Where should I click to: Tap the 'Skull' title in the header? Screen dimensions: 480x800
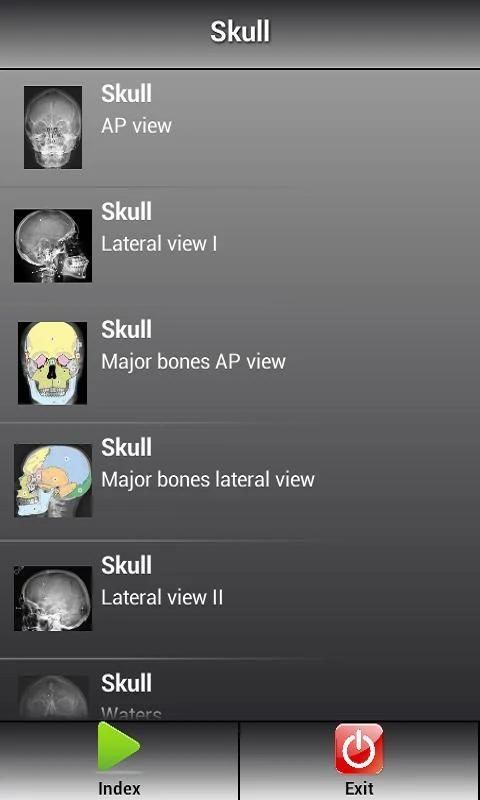tap(240, 32)
